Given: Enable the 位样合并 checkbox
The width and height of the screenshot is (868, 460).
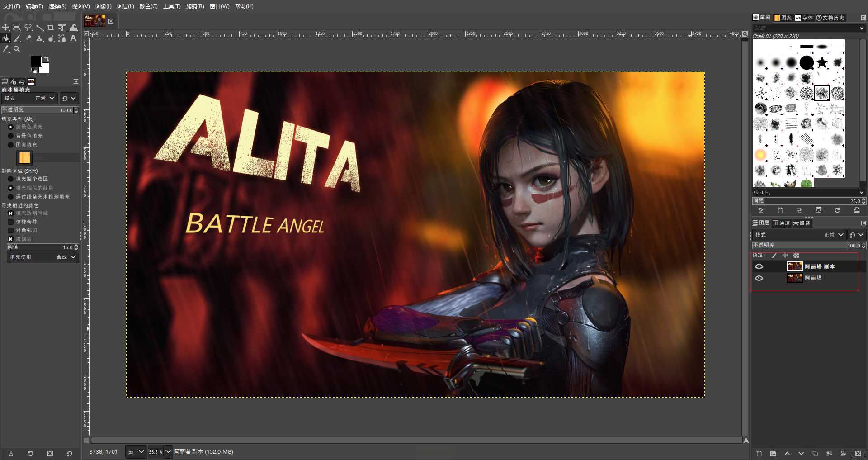Looking at the screenshot, I should pos(11,222).
